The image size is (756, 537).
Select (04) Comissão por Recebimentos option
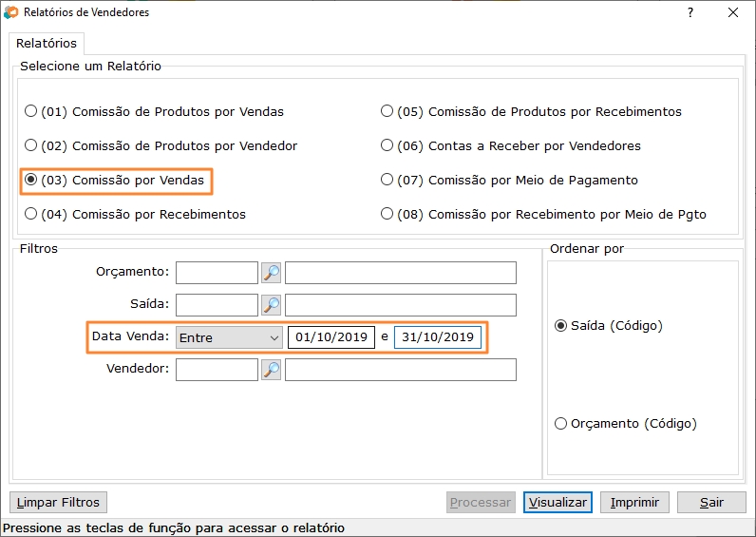tap(136, 214)
